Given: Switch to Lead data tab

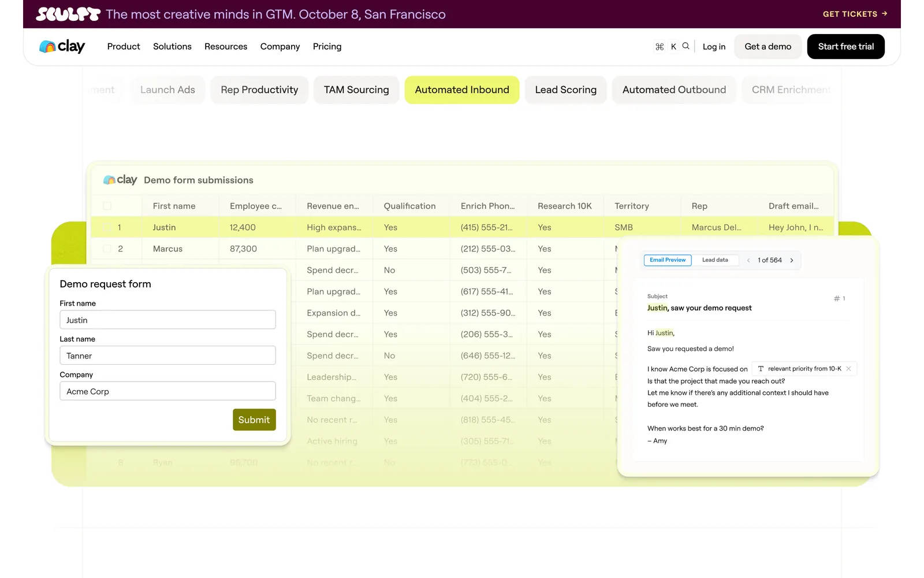Looking at the screenshot, I should click(x=715, y=260).
